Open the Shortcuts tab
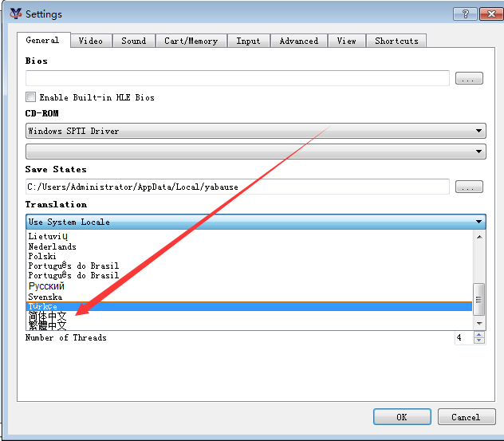The width and height of the screenshot is (504, 441). coord(396,41)
